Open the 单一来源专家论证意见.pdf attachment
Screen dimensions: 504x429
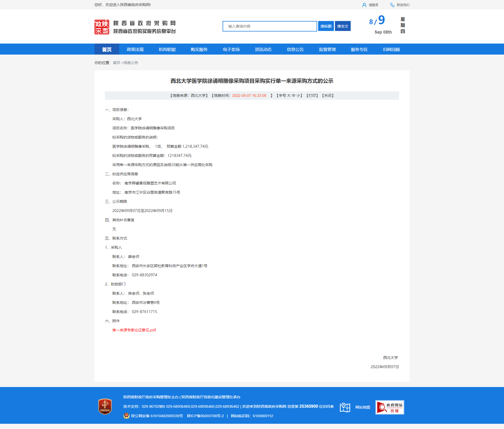click(134, 330)
